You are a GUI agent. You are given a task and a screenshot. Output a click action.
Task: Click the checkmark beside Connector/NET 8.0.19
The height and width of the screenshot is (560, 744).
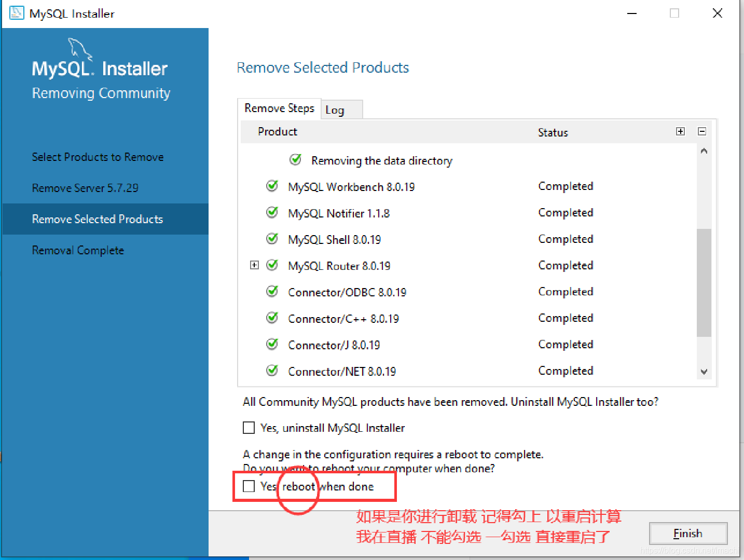(x=272, y=370)
